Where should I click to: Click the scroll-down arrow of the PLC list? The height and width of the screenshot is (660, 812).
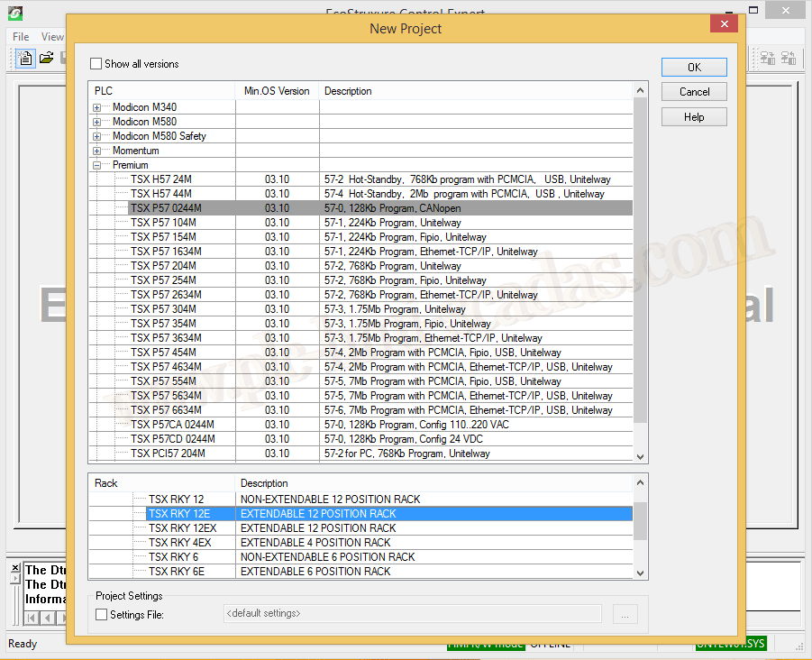[x=640, y=457]
